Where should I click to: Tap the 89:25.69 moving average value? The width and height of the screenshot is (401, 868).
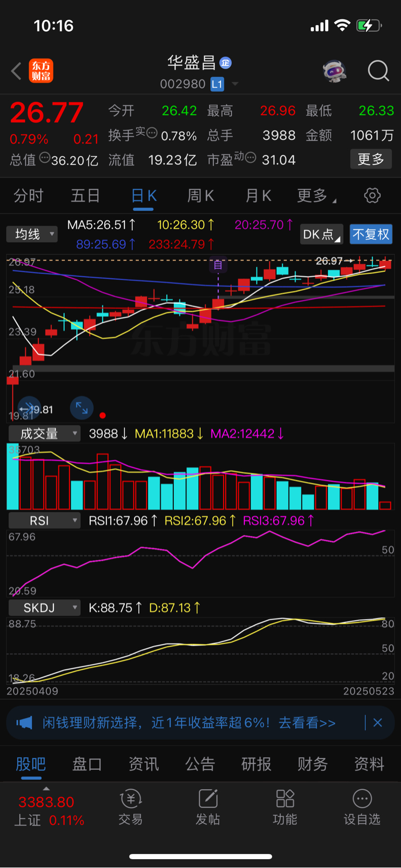point(106,244)
